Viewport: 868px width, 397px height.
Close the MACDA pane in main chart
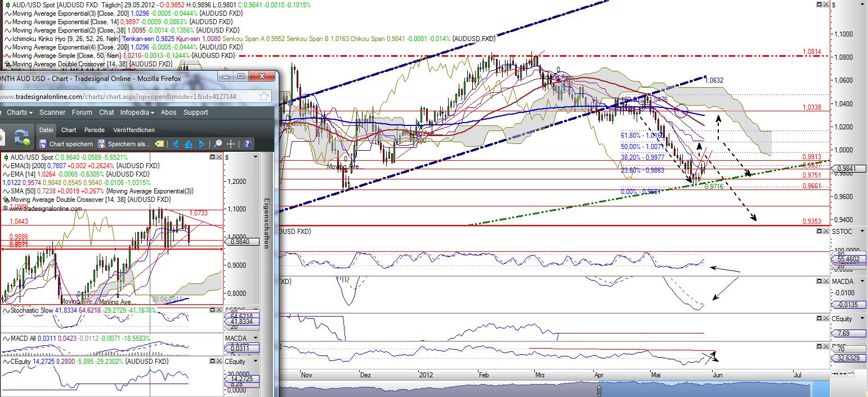click(x=826, y=281)
